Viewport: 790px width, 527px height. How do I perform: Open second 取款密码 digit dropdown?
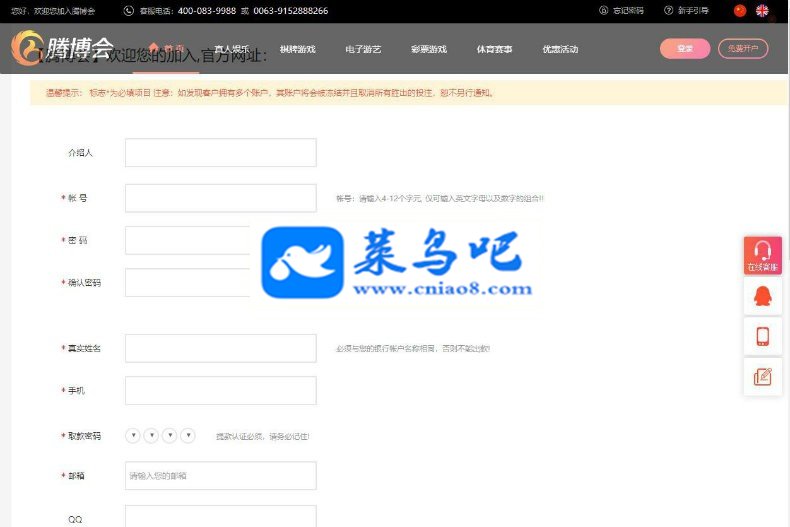click(x=151, y=435)
